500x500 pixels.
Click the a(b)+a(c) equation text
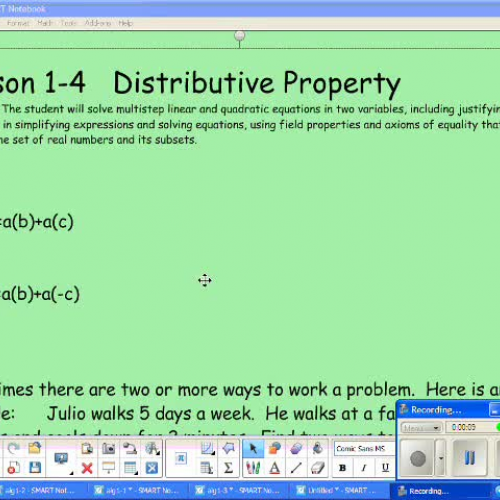[37, 222]
